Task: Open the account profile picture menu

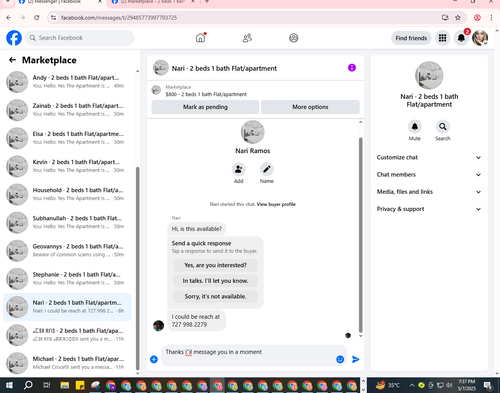Action: pos(480,38)
